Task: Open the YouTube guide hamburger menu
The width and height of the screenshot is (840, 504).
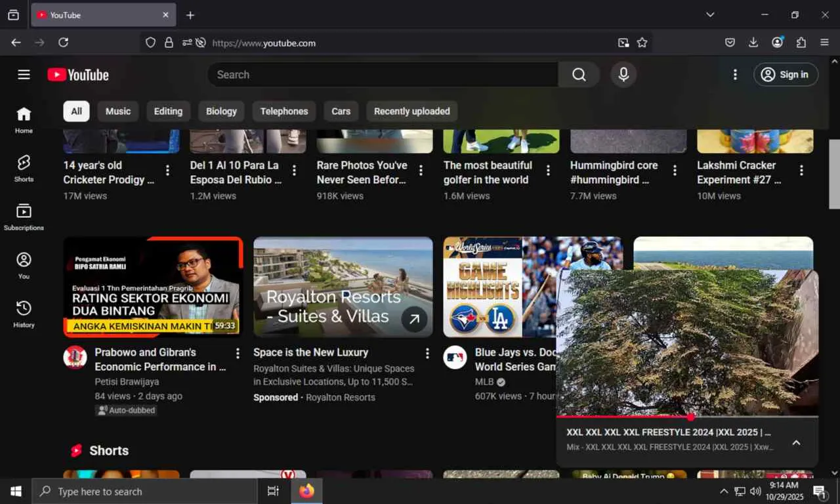Action: [24, 75]
